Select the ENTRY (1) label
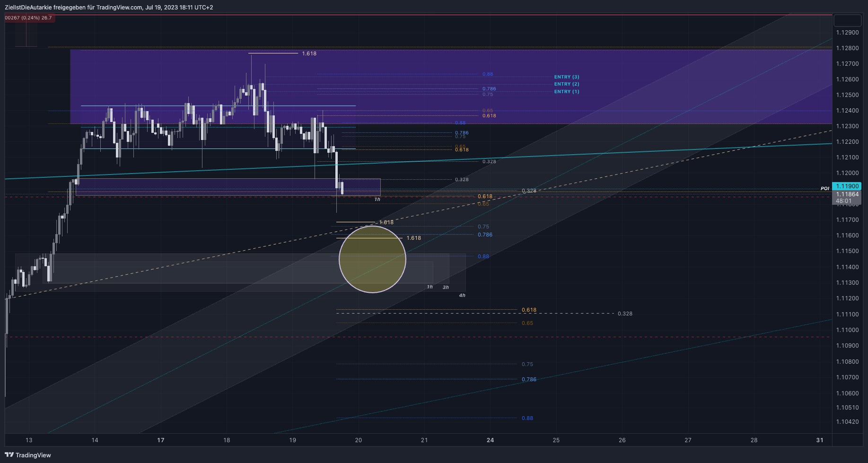868x463 pixels. click(567, 91)
